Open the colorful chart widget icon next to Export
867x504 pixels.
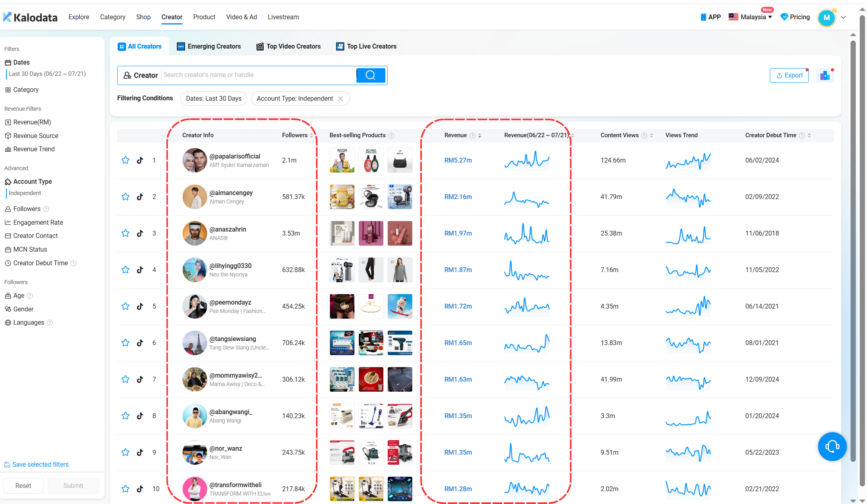click(x=825, y=75)
